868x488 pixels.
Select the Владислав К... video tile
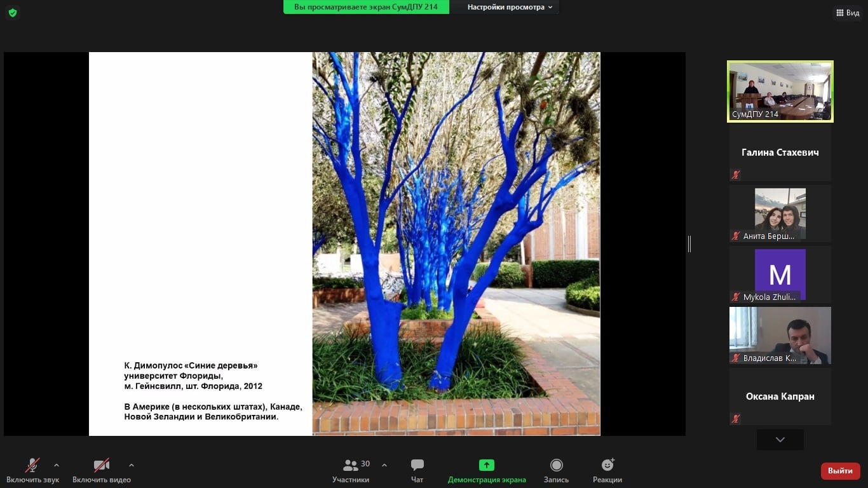[x=780, y=335]
